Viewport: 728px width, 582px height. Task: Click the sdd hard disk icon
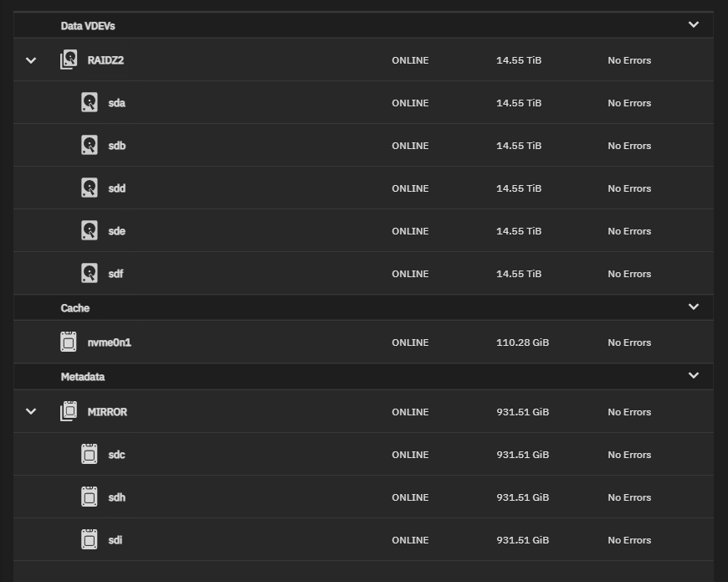point(90,188)
